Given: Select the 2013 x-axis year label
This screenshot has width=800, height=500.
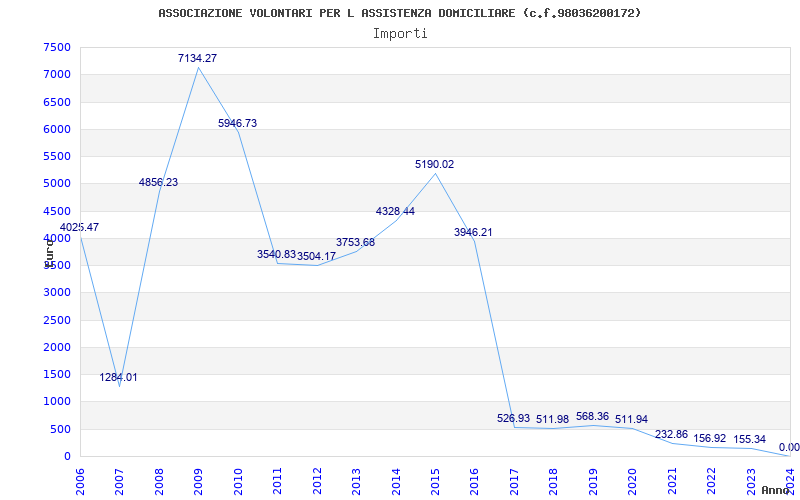Looking at the screenshot, I should tap(356, 482).
